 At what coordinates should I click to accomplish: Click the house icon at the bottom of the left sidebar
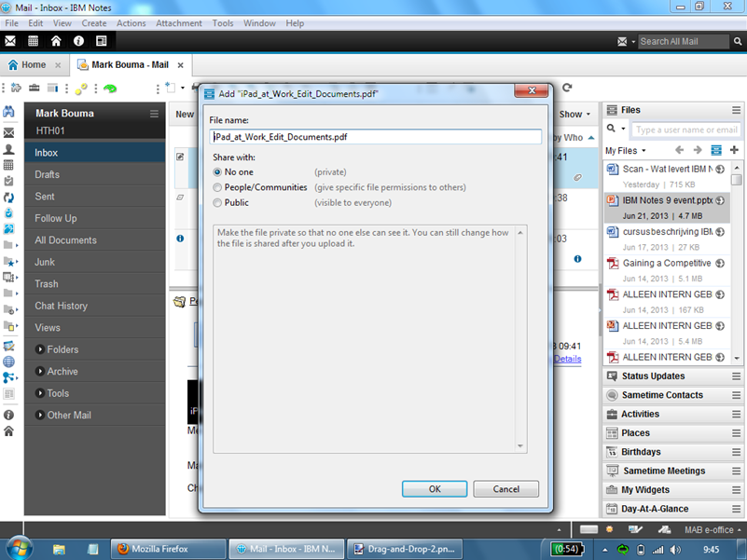[x=8, y=431]
